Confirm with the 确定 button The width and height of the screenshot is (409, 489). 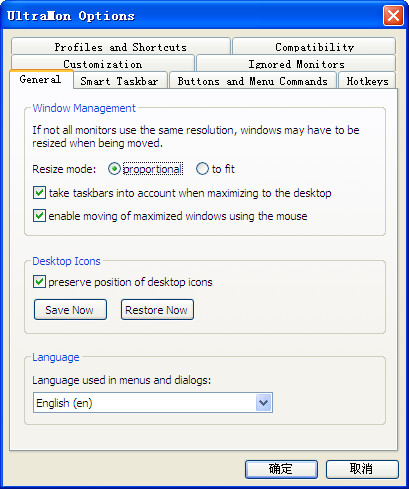coord(281,469)
